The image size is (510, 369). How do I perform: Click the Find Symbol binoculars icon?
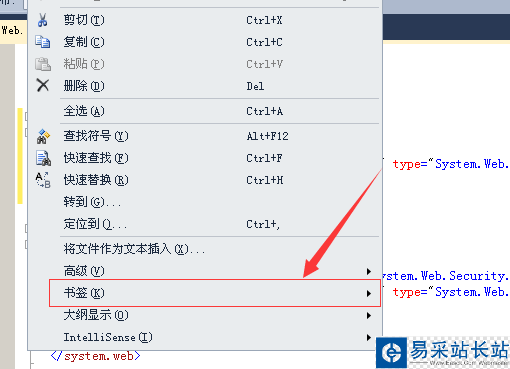click(x=43, y=136)
